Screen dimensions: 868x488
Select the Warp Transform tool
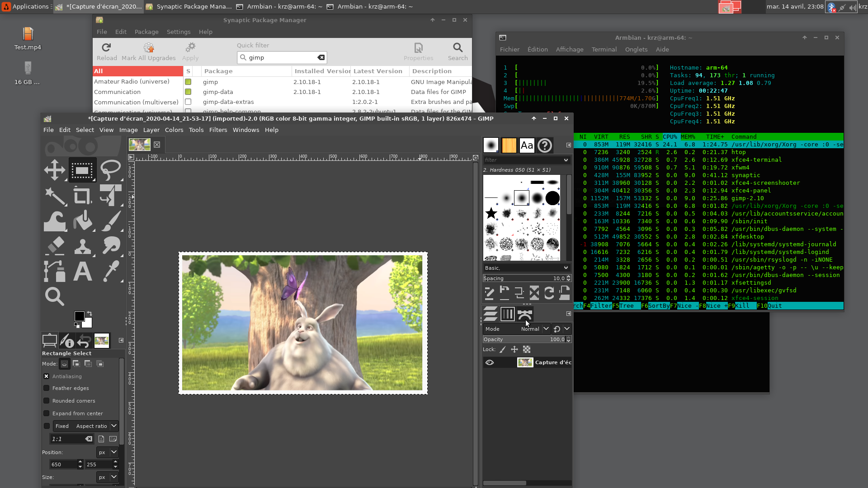point(55,221)
